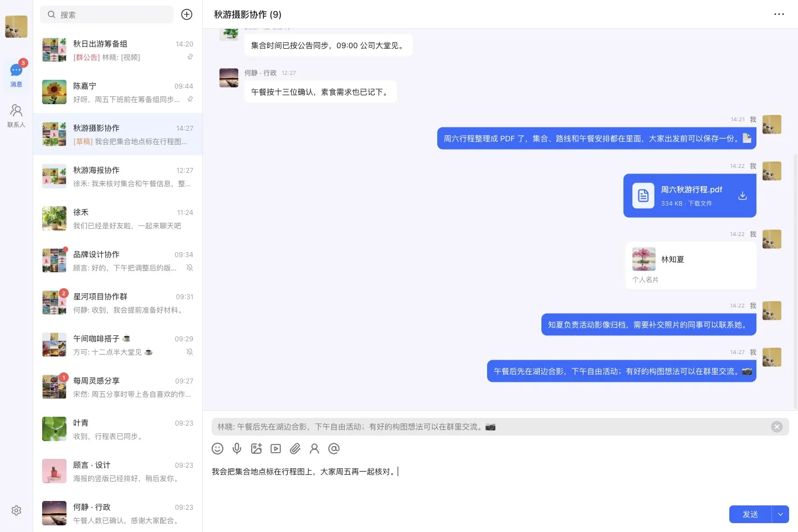798x532 pixels.
Task: Open 每周灵感分享 group chat
Action: click(117, 387)
